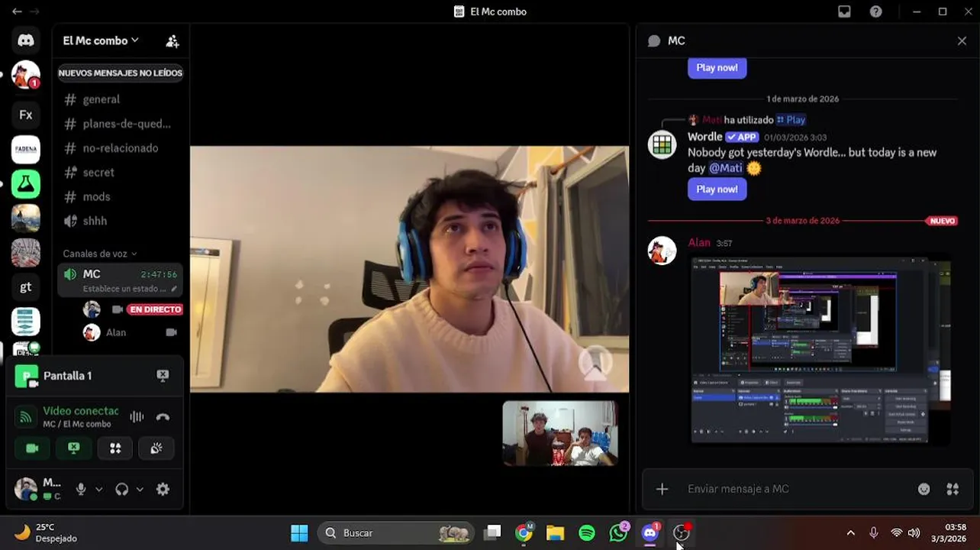Open El Mc combo server dropdown

(101, 40)
